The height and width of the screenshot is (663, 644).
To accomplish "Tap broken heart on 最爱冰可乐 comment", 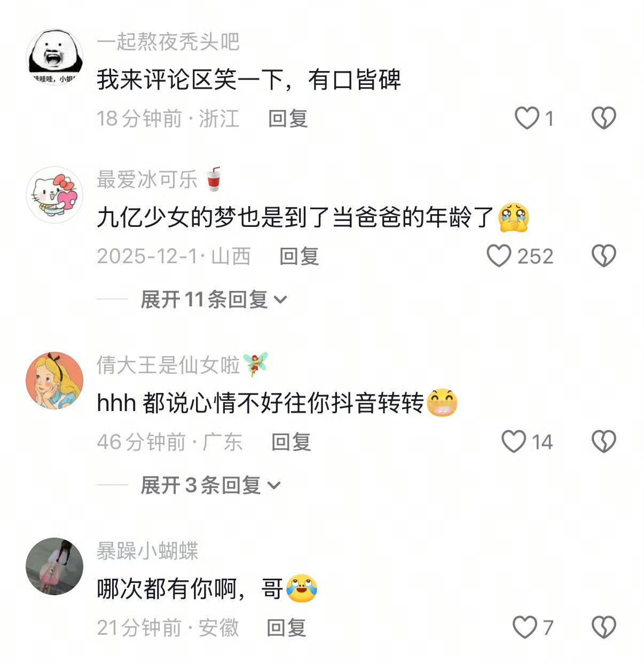I will pyautogui.click(x=604, y=256).
